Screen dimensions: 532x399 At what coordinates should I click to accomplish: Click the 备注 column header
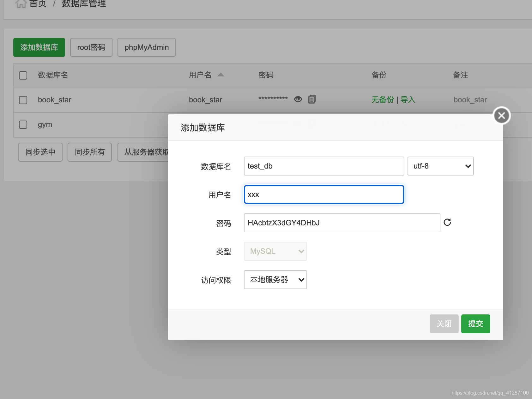coord(461,75)
